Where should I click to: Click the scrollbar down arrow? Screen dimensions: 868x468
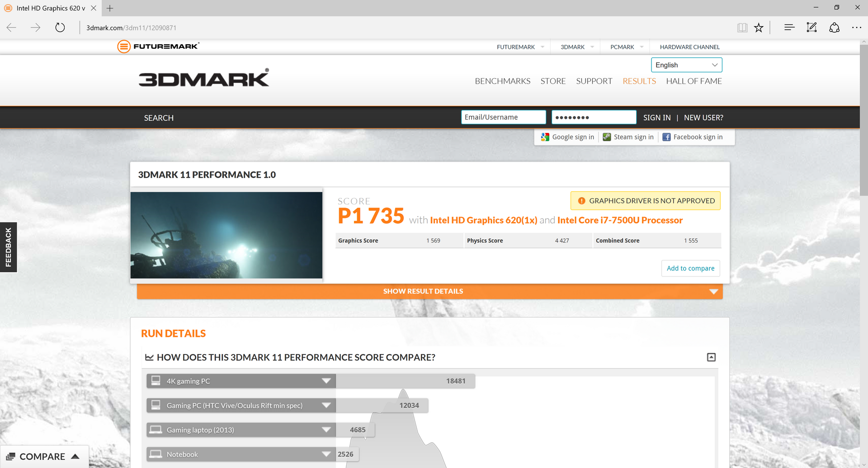click(863, 464)
